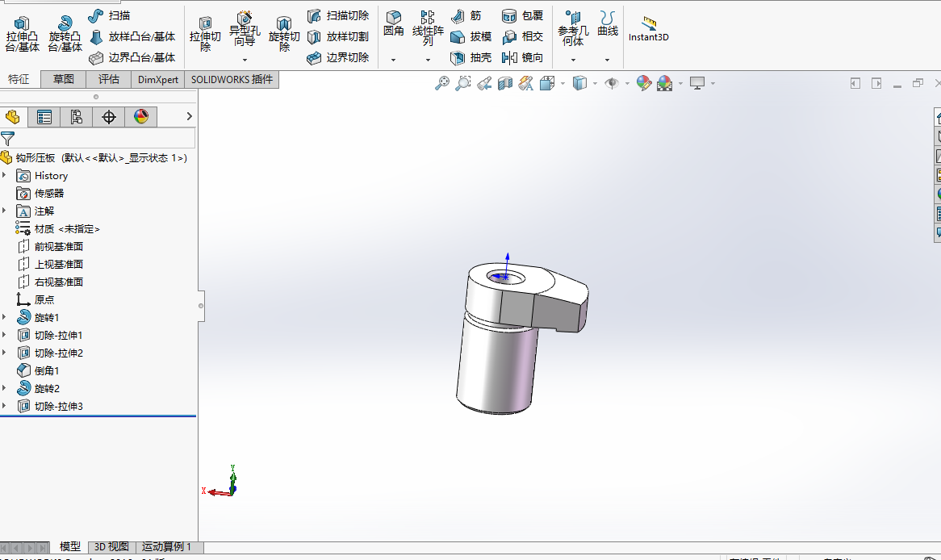The image size is (941, 560).
Task: Toggle the Section View icon
Action: 505,83
